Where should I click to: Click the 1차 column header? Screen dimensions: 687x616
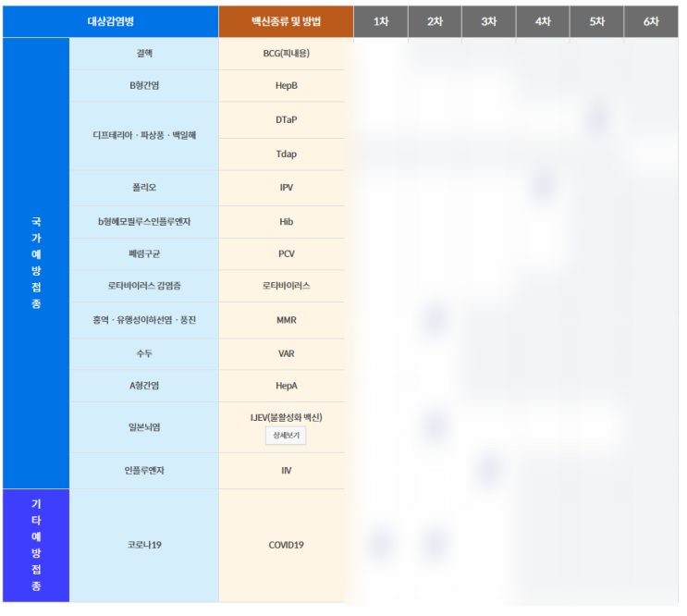[381, 21]
